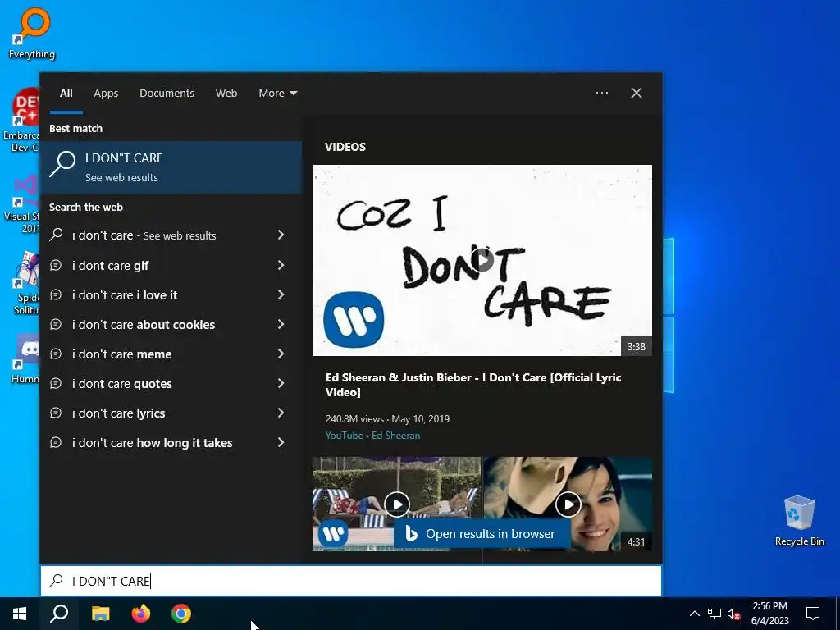The width and height of the screenshot is (840, 630).
Task: Expand arrow beside 'i don't care lyrics'
Action: (281, 412)
